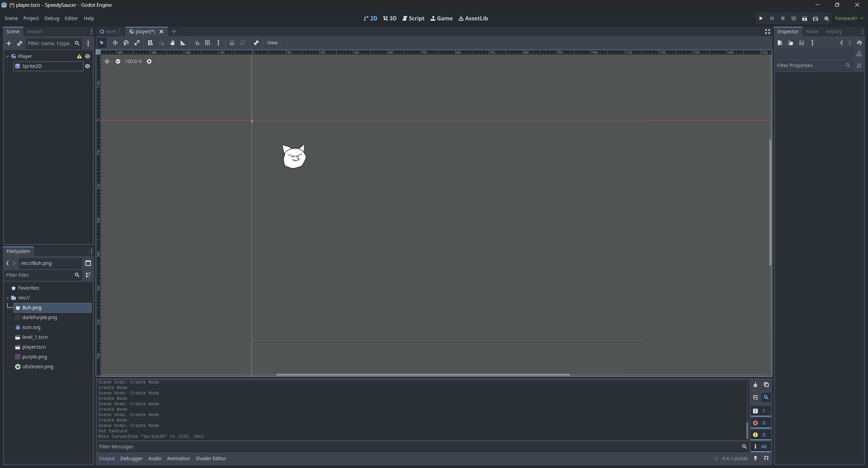Open object history in Inspector

(859, 43)
